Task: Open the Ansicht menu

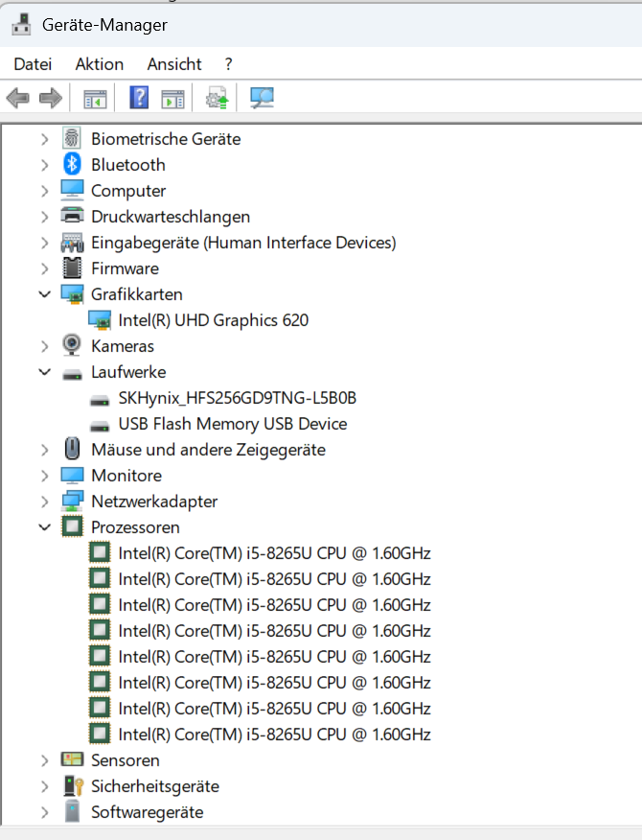Action: tap(174, 64)
